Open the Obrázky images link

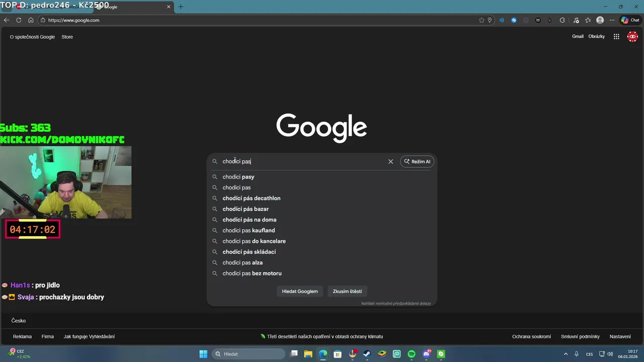(x=596, y=36)
